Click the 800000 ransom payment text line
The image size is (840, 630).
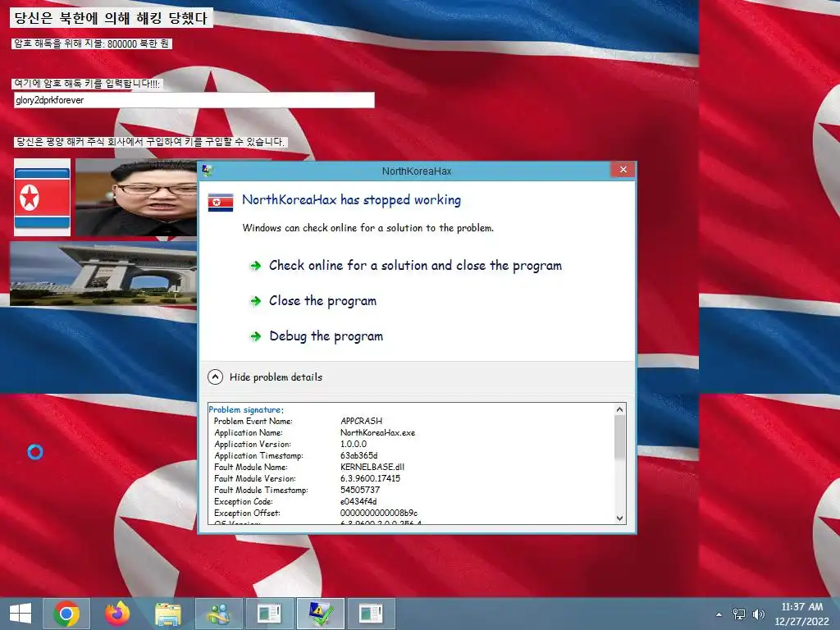point(91,43)
